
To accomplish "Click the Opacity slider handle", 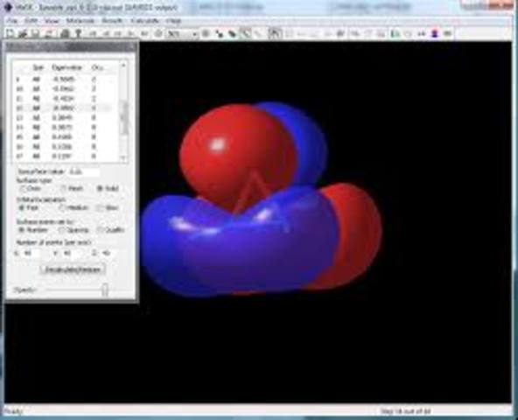I will tap(105, 290).
